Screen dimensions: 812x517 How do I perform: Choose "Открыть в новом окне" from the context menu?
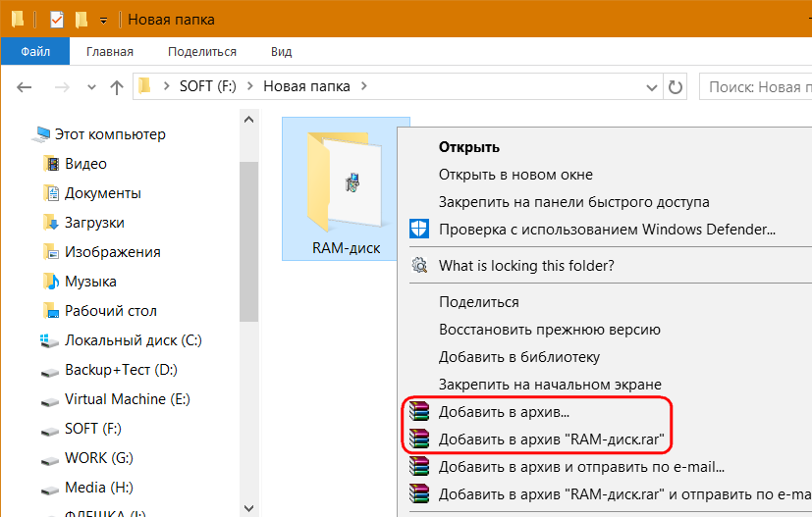point(515,175)
